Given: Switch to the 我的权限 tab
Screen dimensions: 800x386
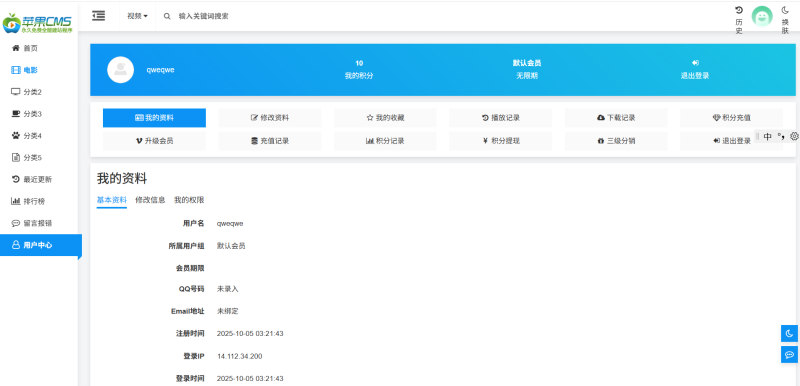Looking at the screenshot, I should pos(189,200).
